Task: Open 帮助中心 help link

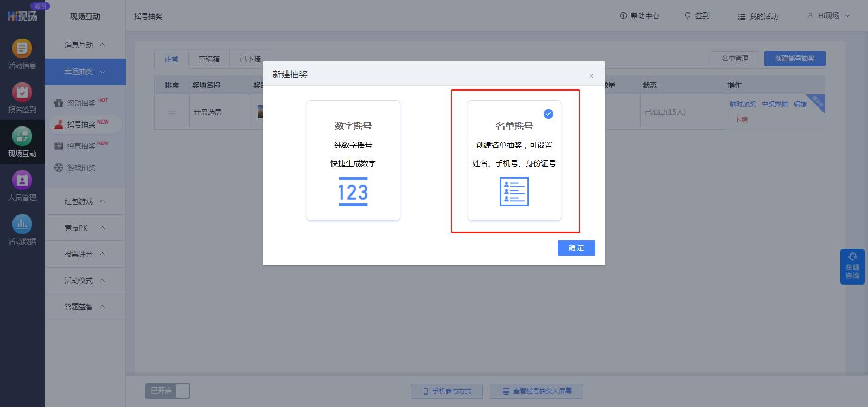Action: point(640,16)
